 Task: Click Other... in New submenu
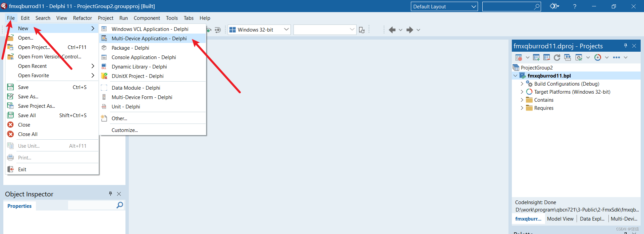153,118
